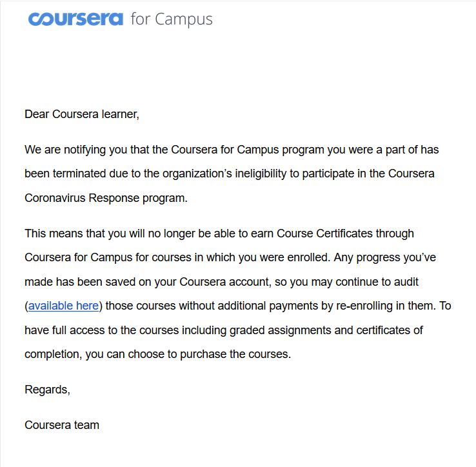Click the "for Campus" text beside the logo
Screen dimensions: 476x467
[171, 19]
